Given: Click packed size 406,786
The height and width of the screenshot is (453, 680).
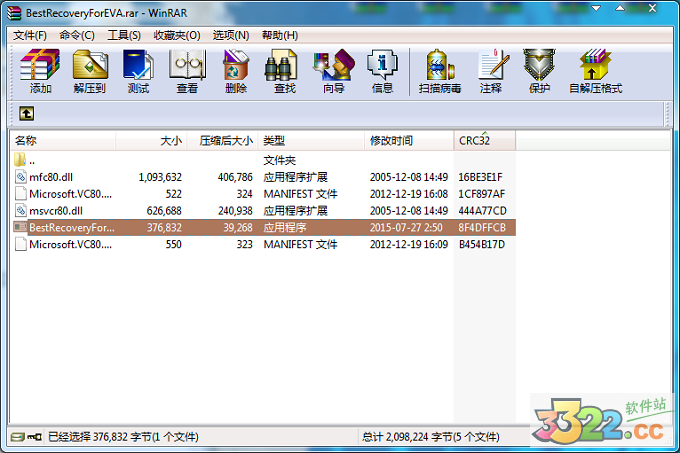Looking at the screenshot, I should (x=235, y=177).
